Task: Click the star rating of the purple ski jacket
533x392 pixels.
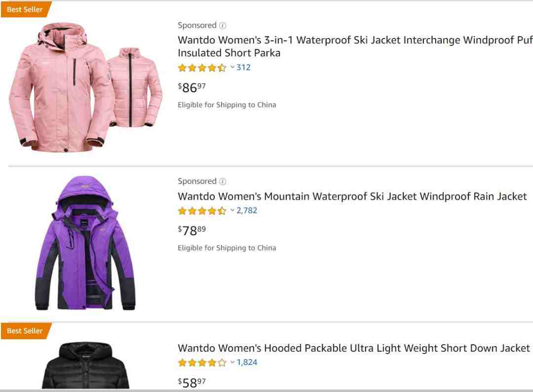Action: point(202,211)
